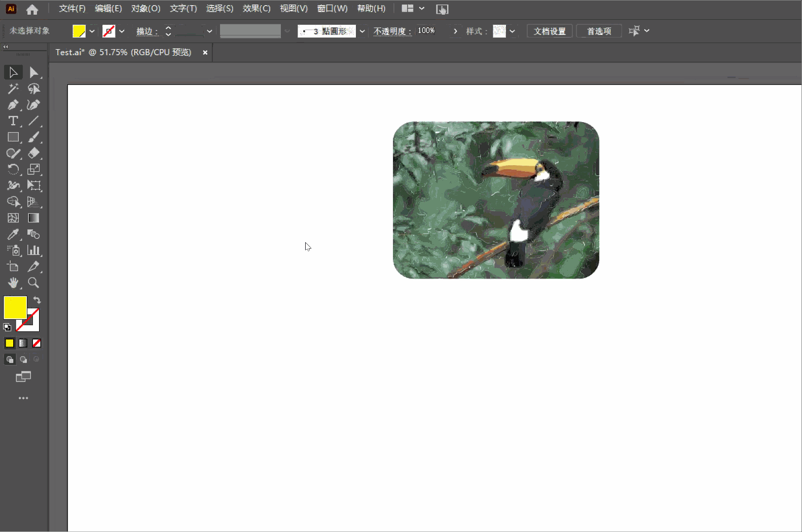The image size is (802, 532).
Task: Select the Hand tool
Action: [13, 283]
